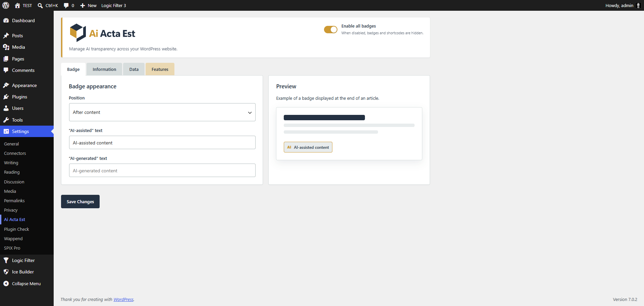Open the TEST site home icon
Screen dimensions: 644x306
(17, 5)
